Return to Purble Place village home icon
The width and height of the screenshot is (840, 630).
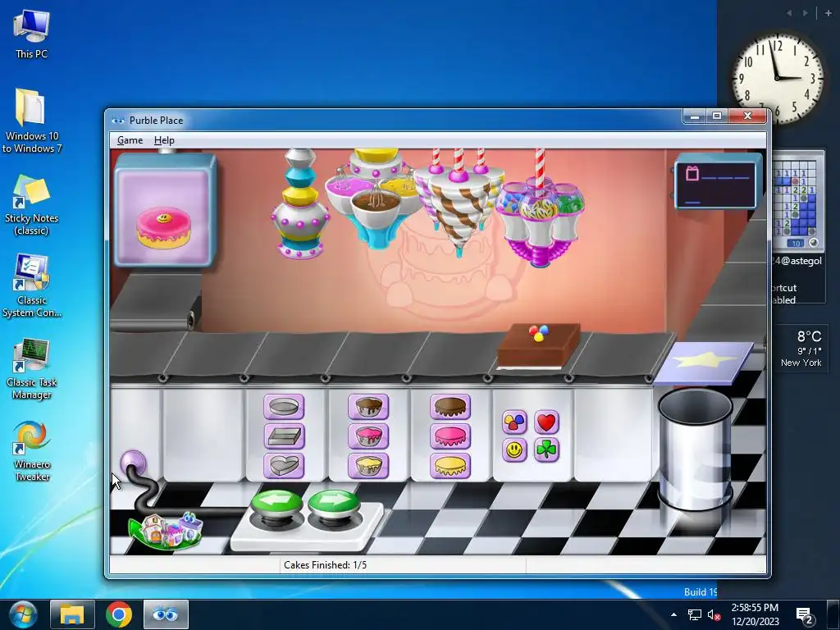(x=167, y=529)
